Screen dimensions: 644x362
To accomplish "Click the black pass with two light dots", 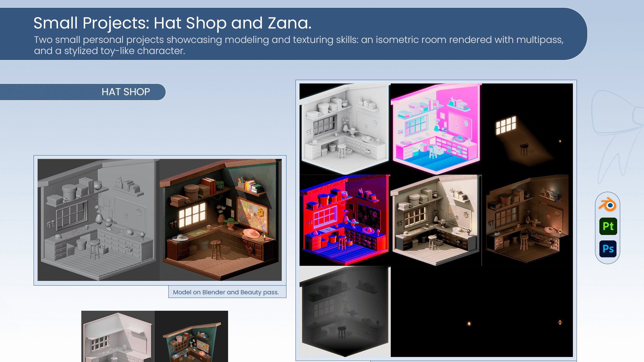I will (x=482, y=311).
